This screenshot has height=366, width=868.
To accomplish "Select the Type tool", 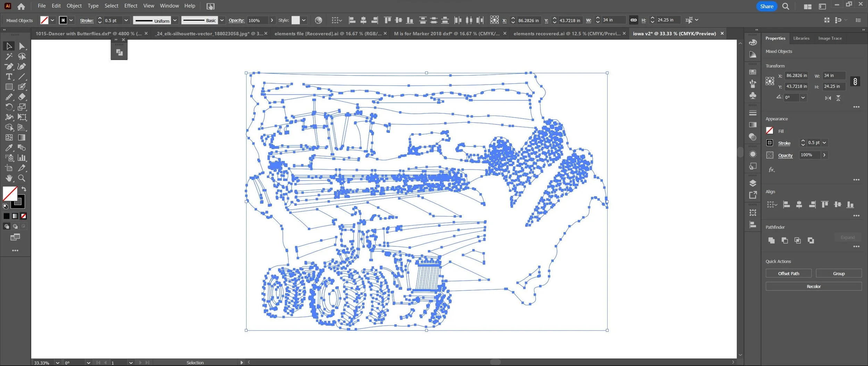I will [x=9, y=76].
